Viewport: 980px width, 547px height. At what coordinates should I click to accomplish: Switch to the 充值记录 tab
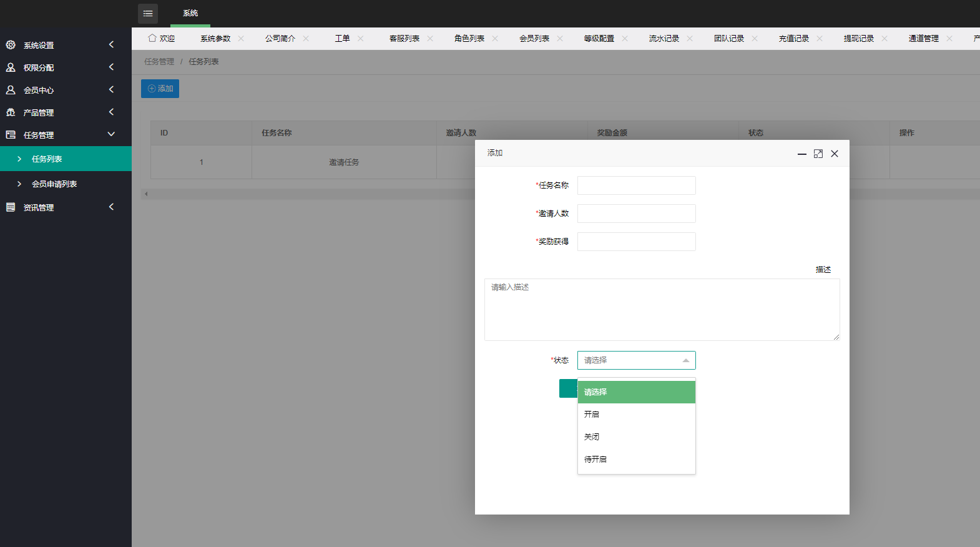(793, 39)
